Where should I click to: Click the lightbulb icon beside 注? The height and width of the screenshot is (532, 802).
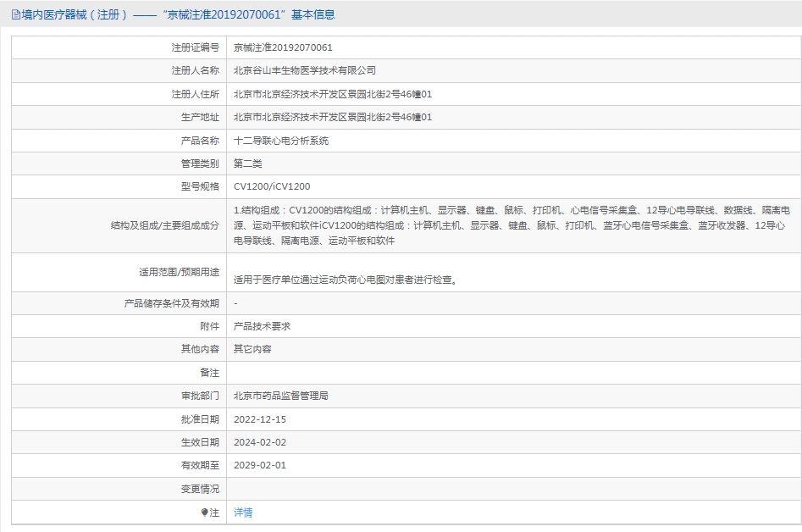click(x=205, y=512)
